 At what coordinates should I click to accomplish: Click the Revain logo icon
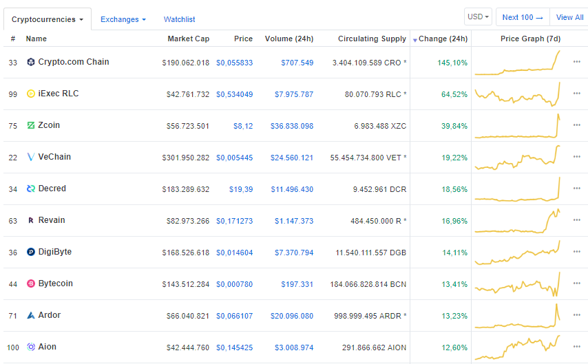point(31,220)
